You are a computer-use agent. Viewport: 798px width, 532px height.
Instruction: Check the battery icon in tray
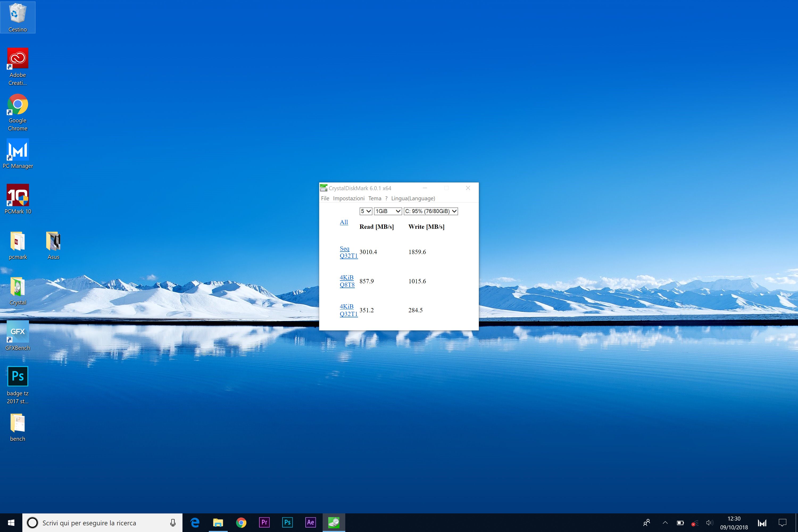pyautogui.click(x=680, y=523)
